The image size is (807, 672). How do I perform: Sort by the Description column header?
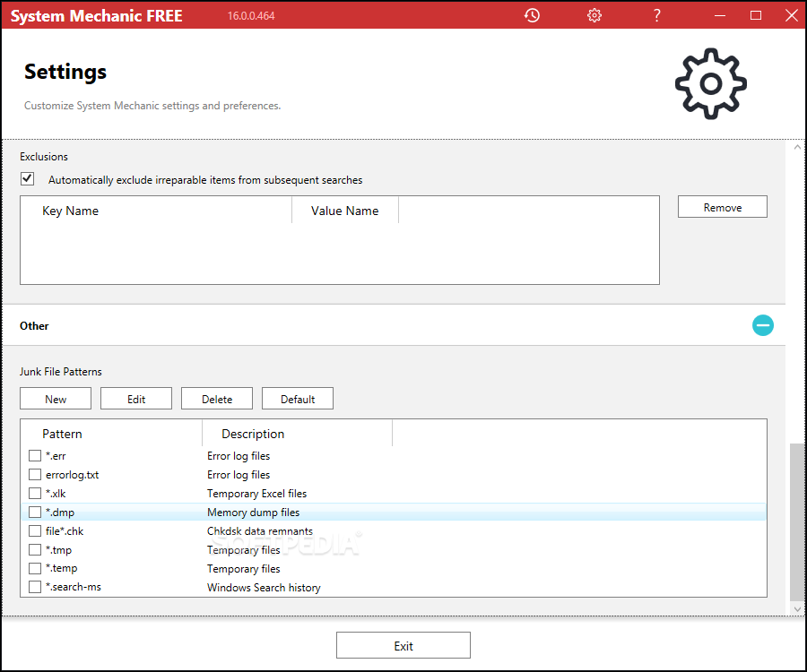(x=298, y=434)
